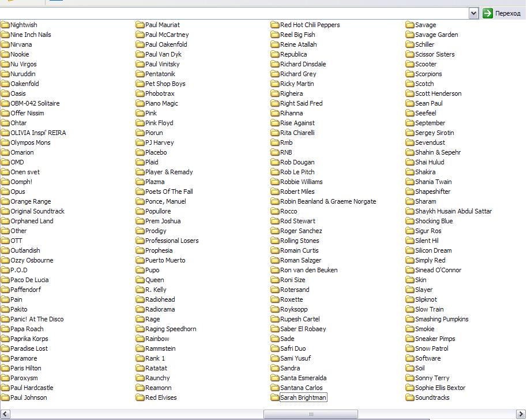Screen dimensions: 527x420
Task: Click the folder name 'Snow Patrol'
Action: [x=432, y=348]
